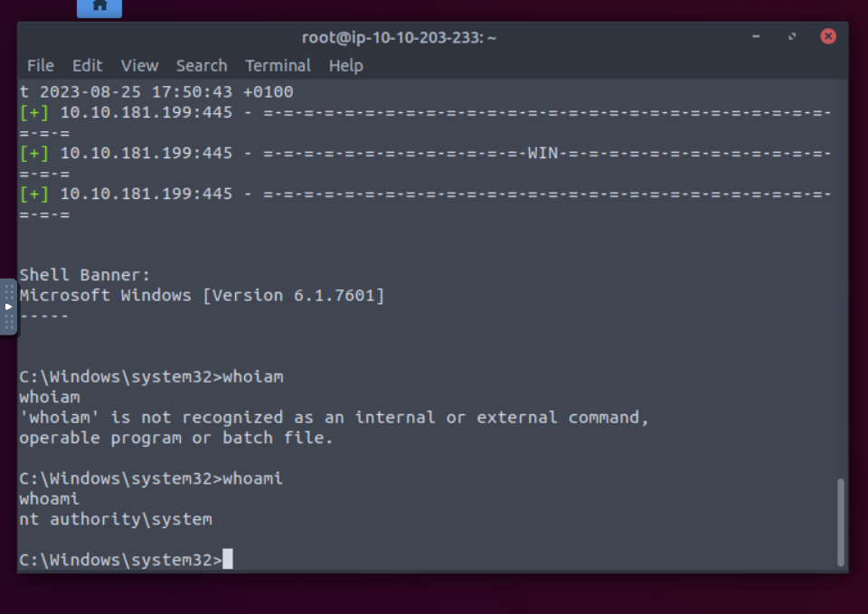Open the Edit menu

[x=87, y=65]
